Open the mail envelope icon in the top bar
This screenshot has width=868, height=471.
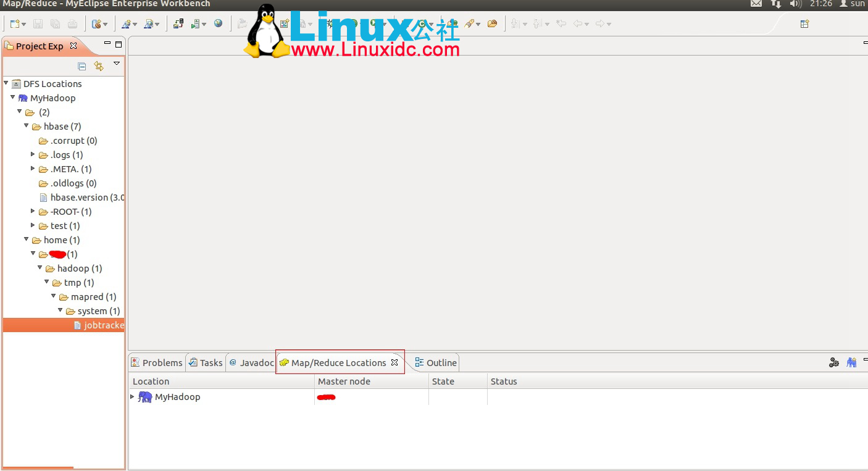(x=756, y=4)
